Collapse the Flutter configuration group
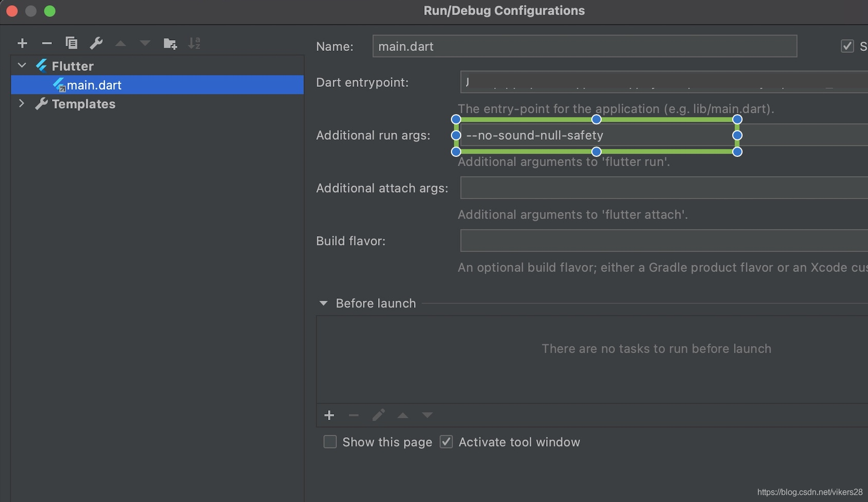Screen dimensions: 868x502 22,65
